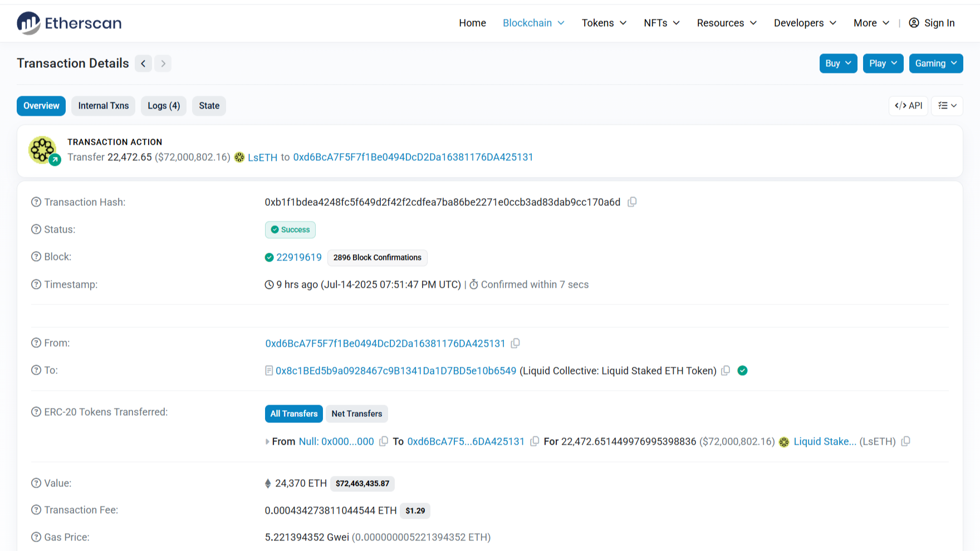Open LsETH token link in transaction action

coord(262,158)
